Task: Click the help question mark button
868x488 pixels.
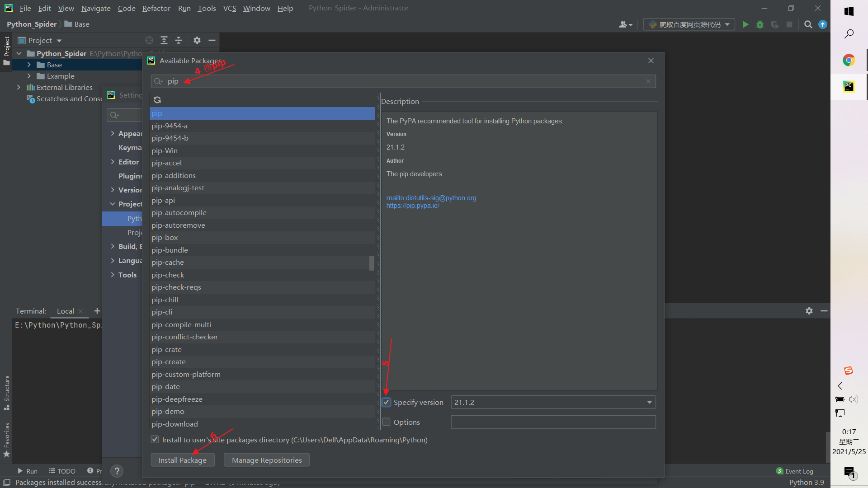Action: 117,471
